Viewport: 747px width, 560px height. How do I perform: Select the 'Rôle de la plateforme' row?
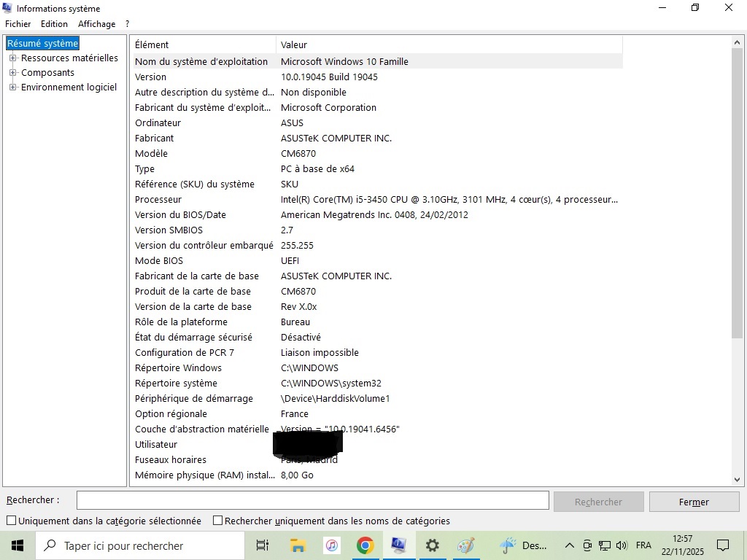pos(378,322)
